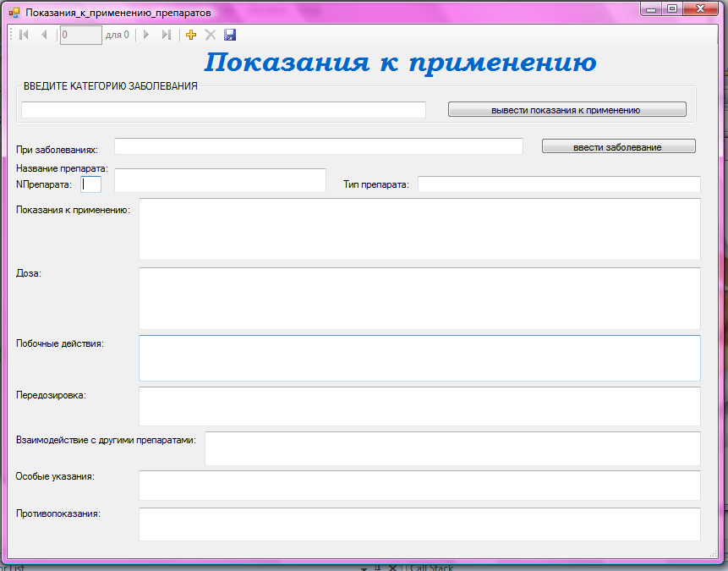Delete the current record with X icon
Viewport: 728px width, 571px height.
211,35
